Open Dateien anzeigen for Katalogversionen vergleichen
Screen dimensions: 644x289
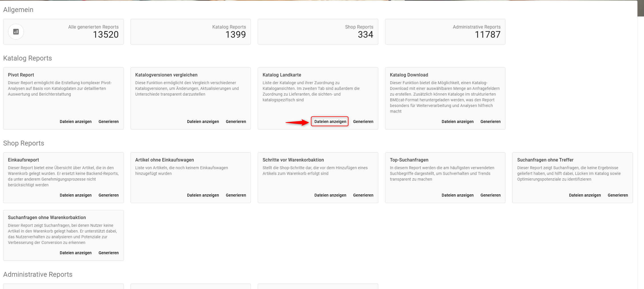tap(203, 122)
